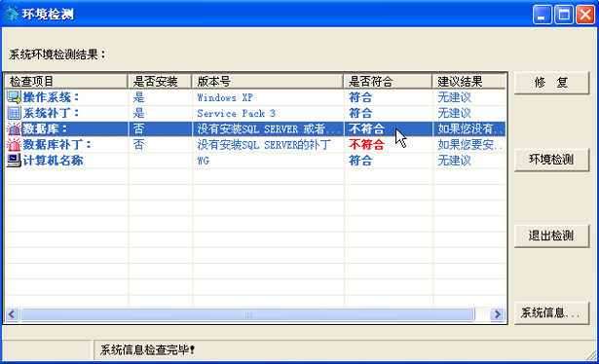Click the 环境检测 title bar app icon

tap(12, 14)
